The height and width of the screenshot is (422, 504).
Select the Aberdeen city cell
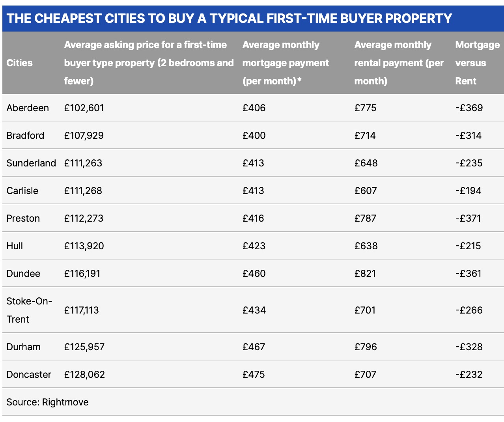[28, 108]
